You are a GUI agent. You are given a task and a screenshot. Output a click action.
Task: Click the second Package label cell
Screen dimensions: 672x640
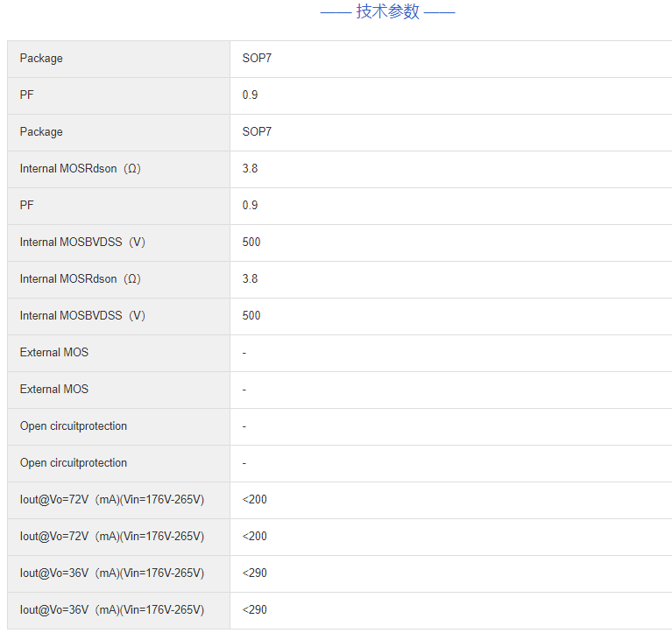[x=41, y=132]
